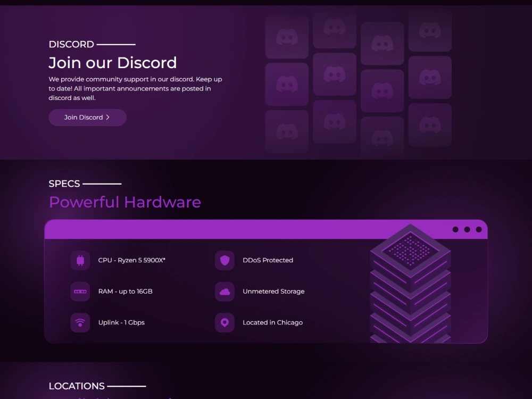Image resolution: width=532 pixels, height=399 pixels.
Task: Select the 'CPU - Ryzen 5 5900X*' text
Action: pyautogui.click(x=131, y=260)
